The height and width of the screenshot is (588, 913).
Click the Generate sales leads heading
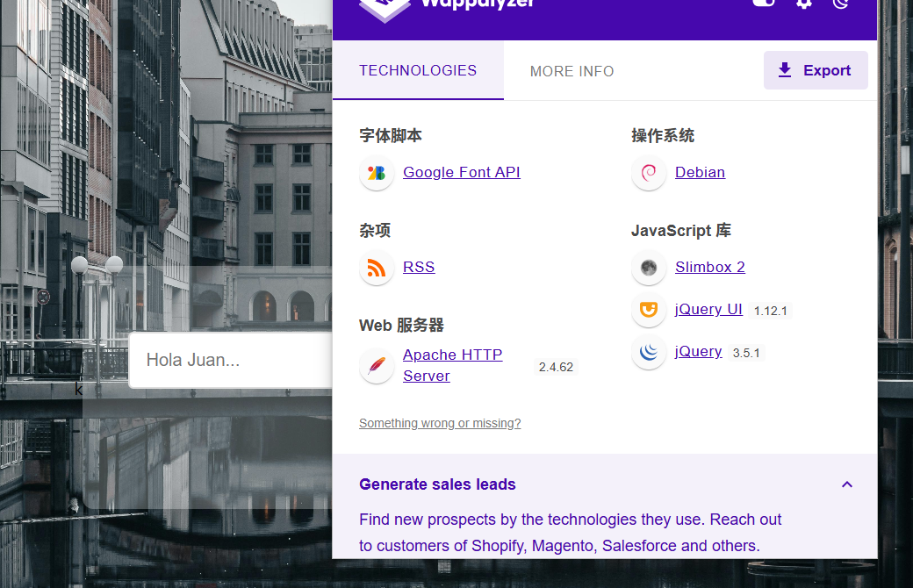[437, 484]
